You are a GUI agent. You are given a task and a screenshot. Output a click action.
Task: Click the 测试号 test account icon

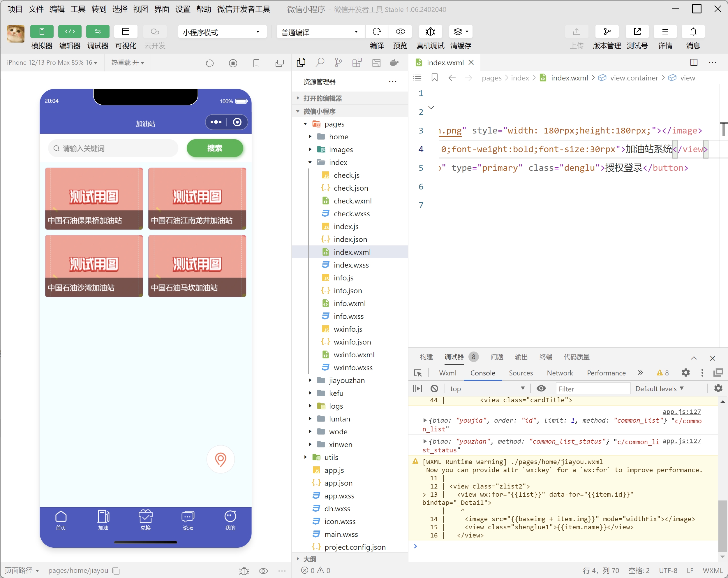[637, 32]
